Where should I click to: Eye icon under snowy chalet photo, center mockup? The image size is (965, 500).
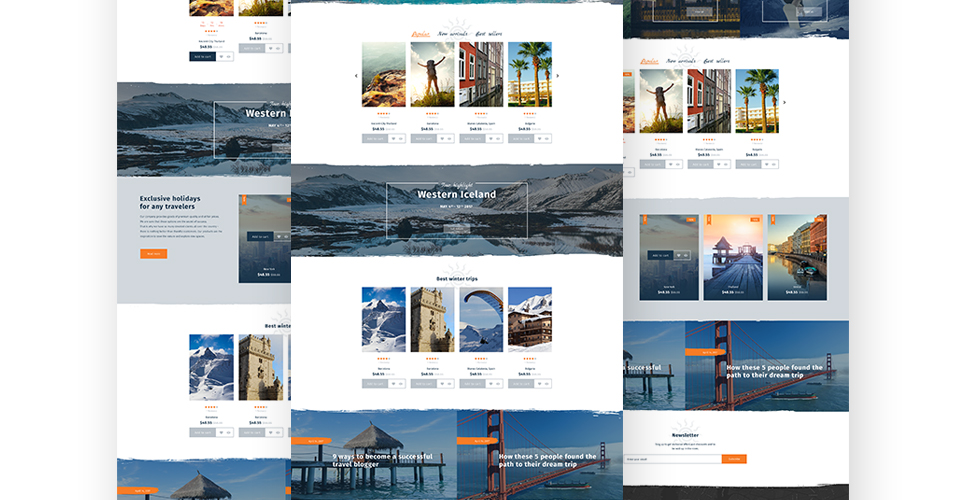[x=547, y=384]
